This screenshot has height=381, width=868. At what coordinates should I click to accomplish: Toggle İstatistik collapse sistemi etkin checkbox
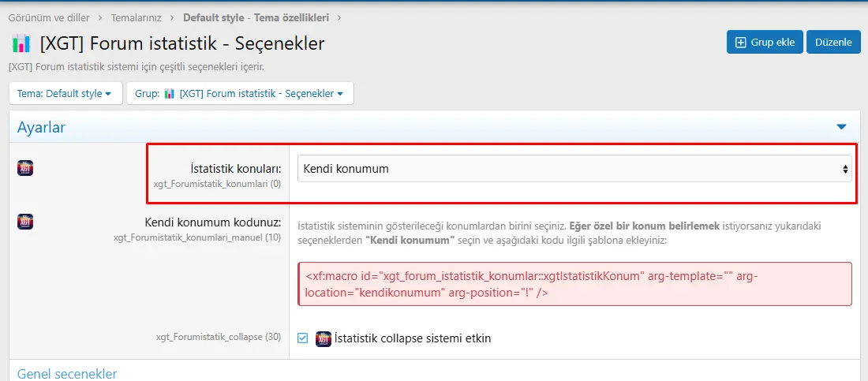pos(302,338)
